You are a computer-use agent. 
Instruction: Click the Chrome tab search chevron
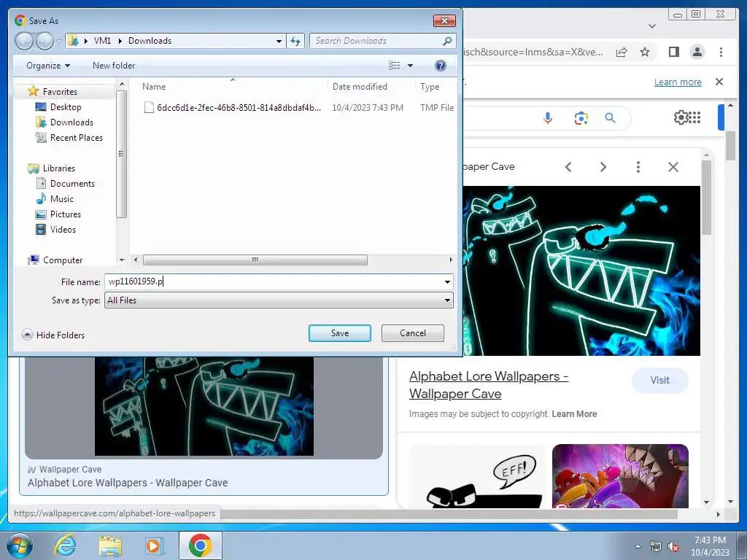pyautogui.click(x=652, y=26)
